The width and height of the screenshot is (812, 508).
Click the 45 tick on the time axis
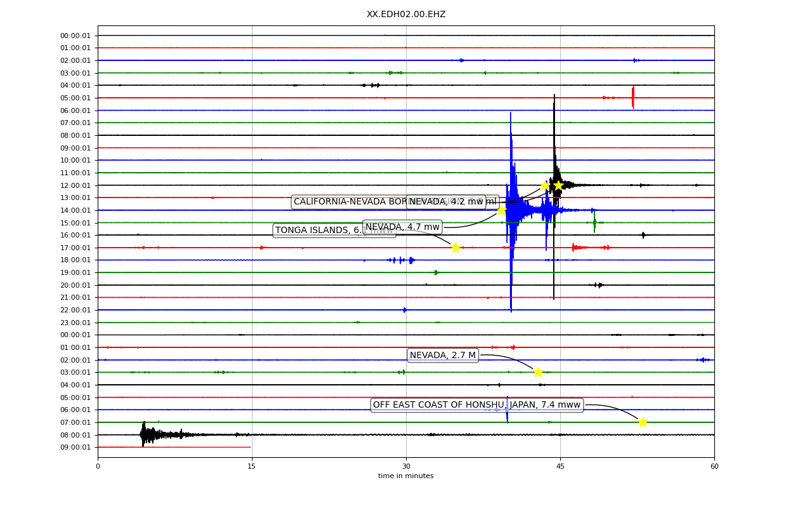click(x=560, y=467)
